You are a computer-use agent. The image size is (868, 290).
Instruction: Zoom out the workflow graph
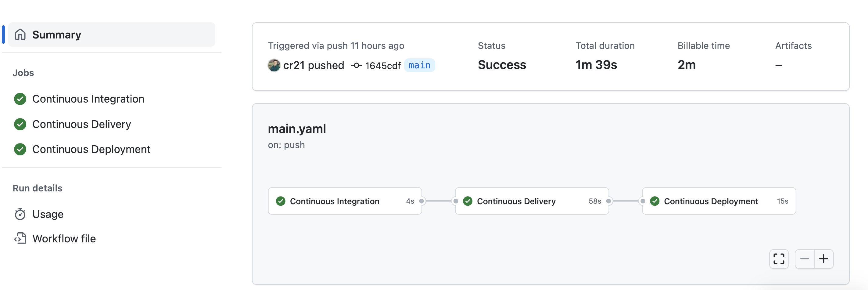pyautogui.click(x=804, y=259)
